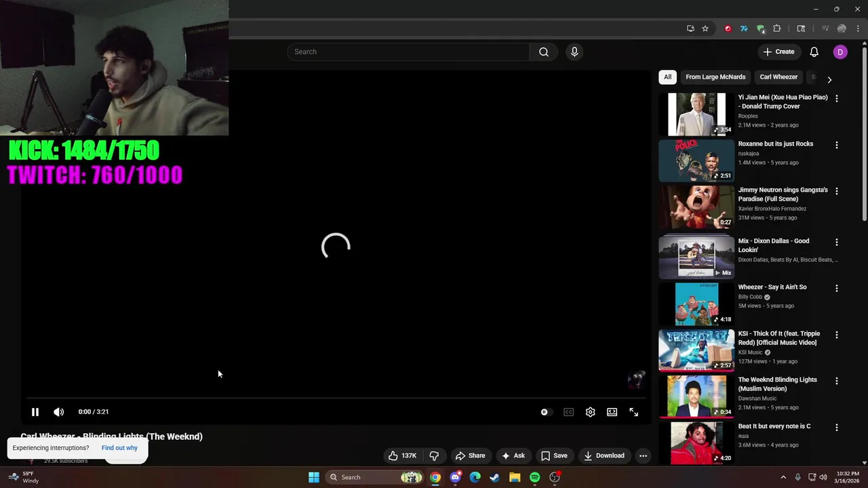Open Beat It every note C thumbnail
Screen dimensions: 868x488
(696, 443)
